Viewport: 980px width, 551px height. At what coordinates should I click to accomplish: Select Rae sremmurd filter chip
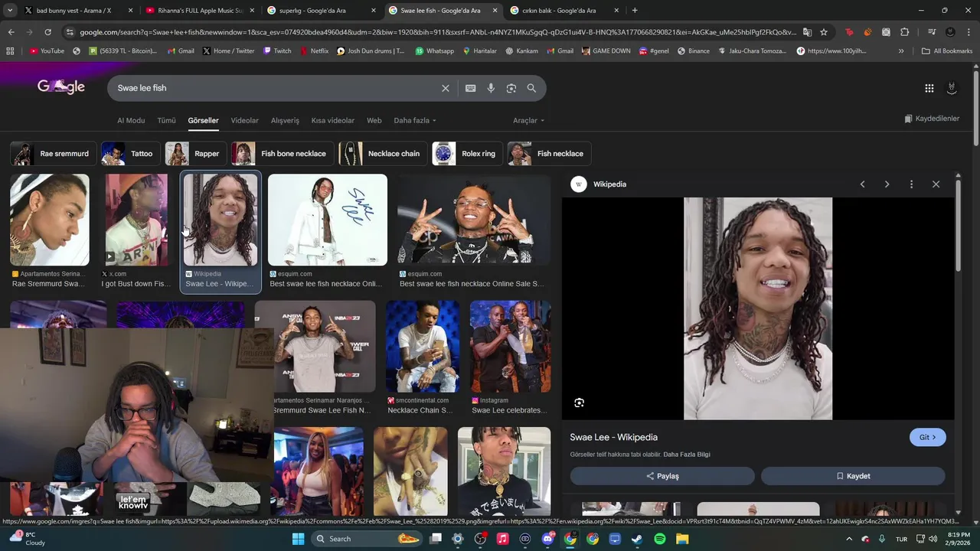pos(53,154)
